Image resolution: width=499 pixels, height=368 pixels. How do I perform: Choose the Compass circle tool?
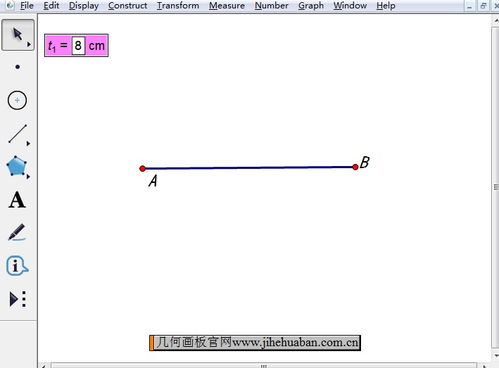pos(17,100)
